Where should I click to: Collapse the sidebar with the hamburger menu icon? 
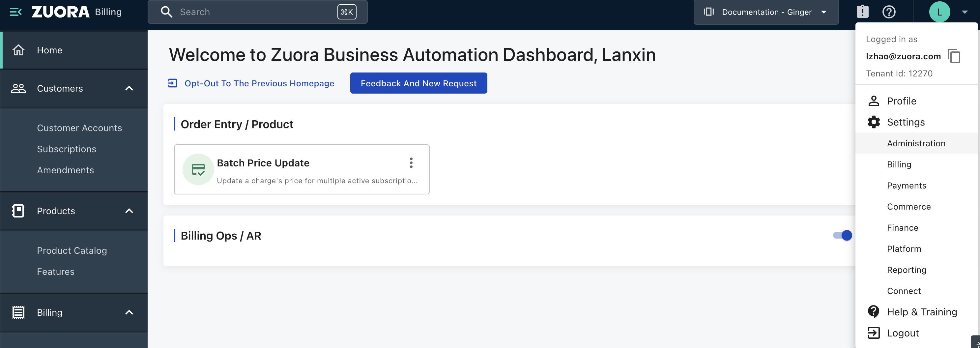pos(15,12)
